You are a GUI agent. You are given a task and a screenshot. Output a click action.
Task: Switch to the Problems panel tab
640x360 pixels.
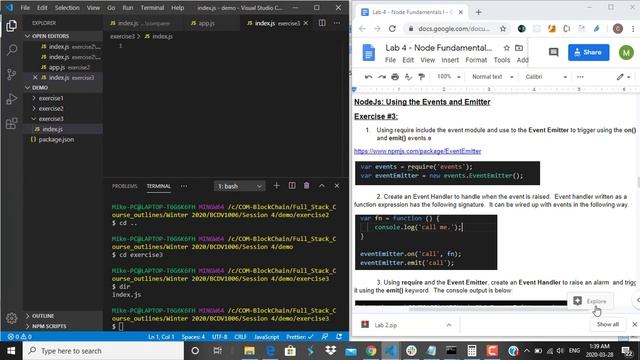[x=124, y=186]
